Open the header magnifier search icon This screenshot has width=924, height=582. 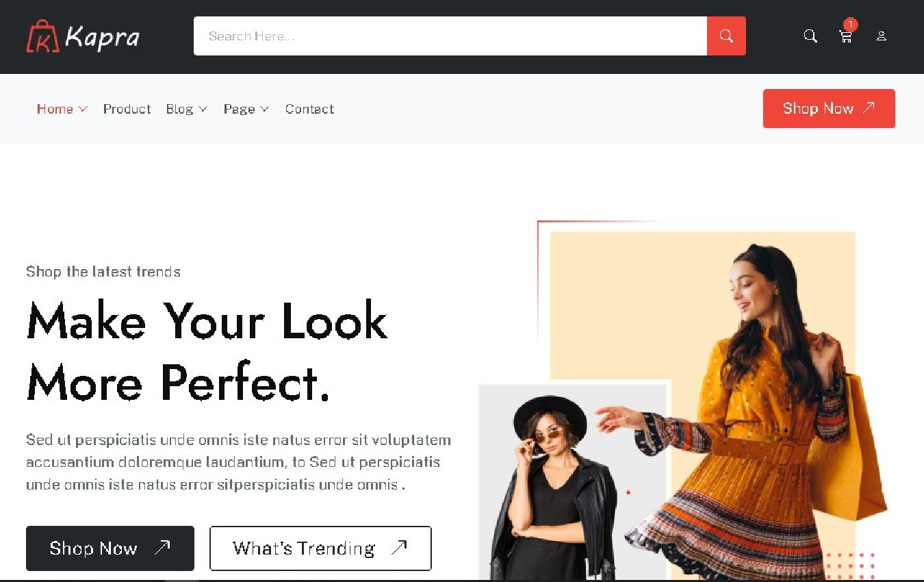pos(810,36)
